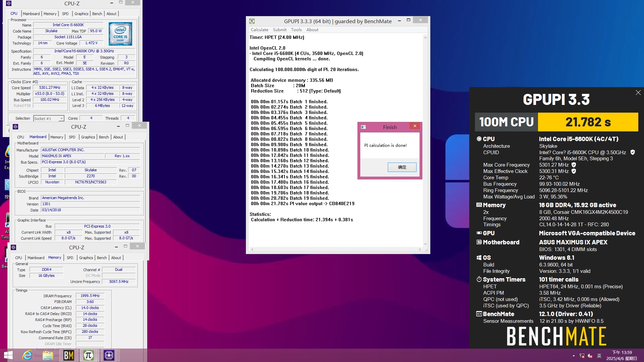Close the Finish dialog

click(415, 126)
